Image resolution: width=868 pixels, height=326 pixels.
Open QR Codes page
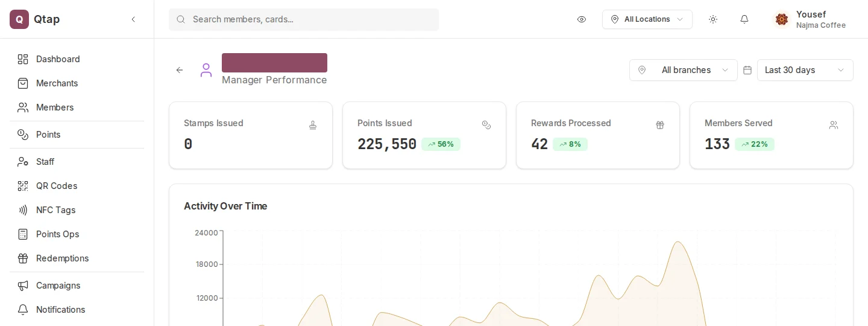point(77,186)
